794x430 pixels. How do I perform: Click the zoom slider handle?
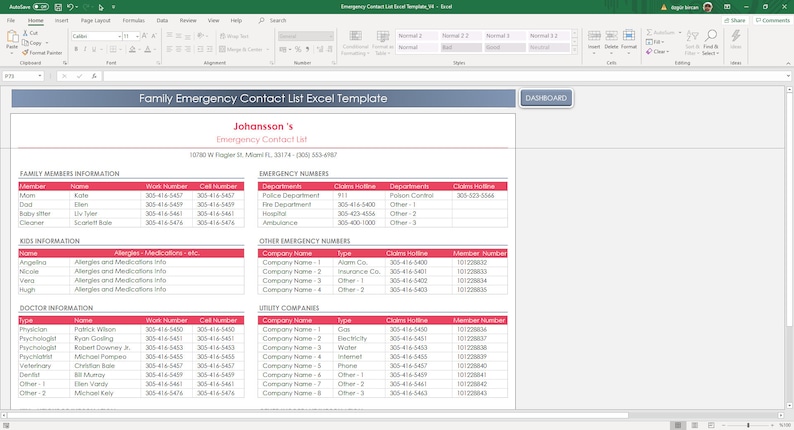[x=748, y=425]
